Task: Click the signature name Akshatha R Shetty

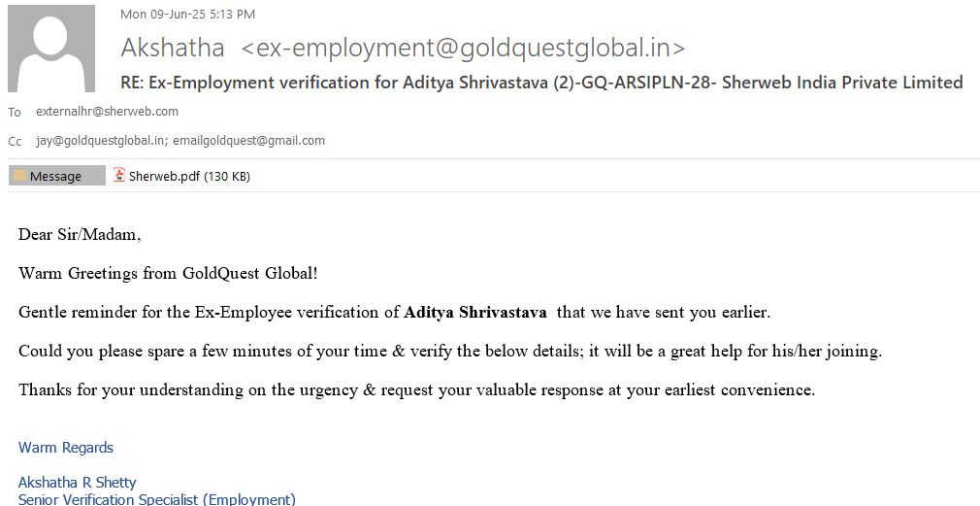Action: click(x=78, y=483)
